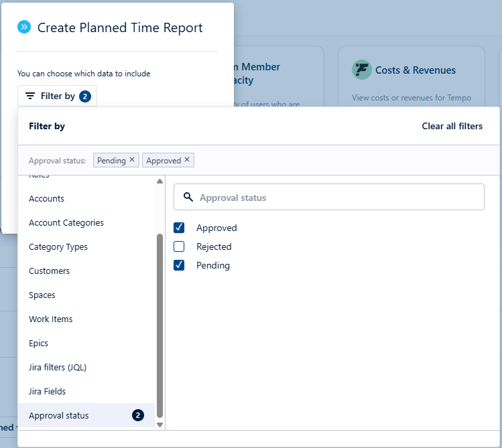Select the Customers filter category

pyautogui.click(x=86, y=271)
